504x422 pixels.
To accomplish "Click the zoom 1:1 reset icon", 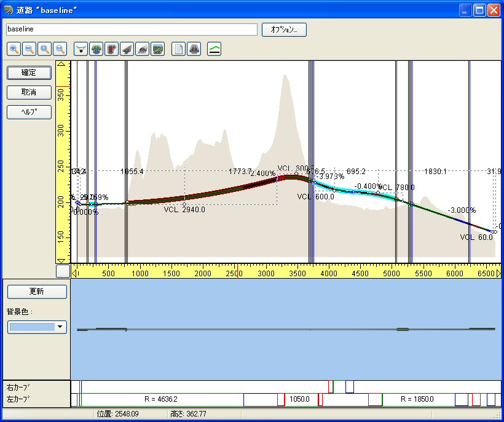I will (x=60, y=49).
